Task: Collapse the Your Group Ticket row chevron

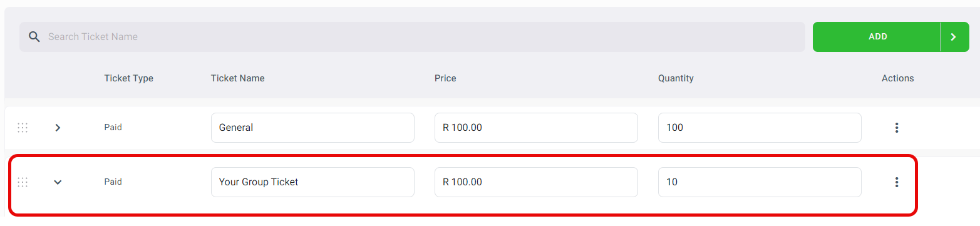Action: coord(58,182)
